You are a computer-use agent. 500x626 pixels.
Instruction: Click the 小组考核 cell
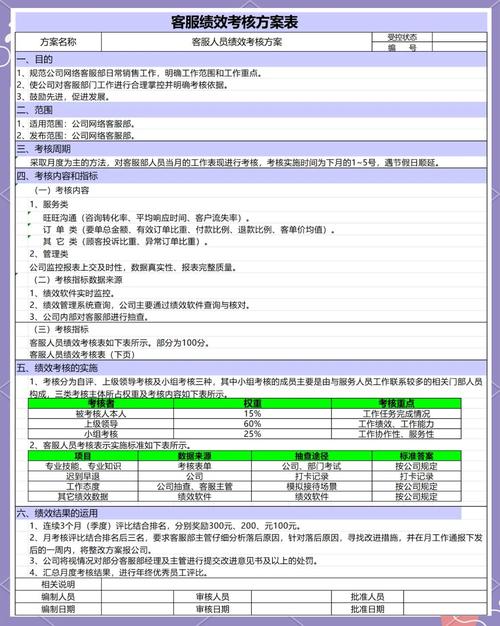click(x=101, y=434)
